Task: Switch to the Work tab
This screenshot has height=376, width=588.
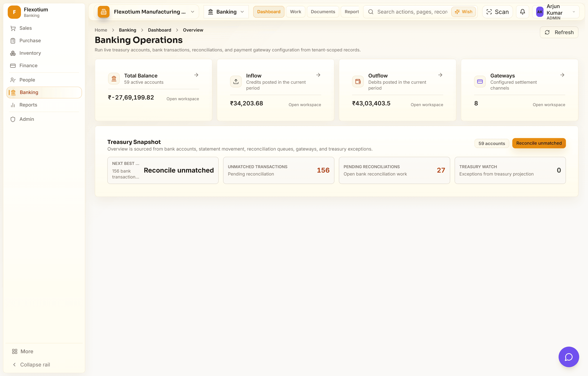Action: [295, 12]
